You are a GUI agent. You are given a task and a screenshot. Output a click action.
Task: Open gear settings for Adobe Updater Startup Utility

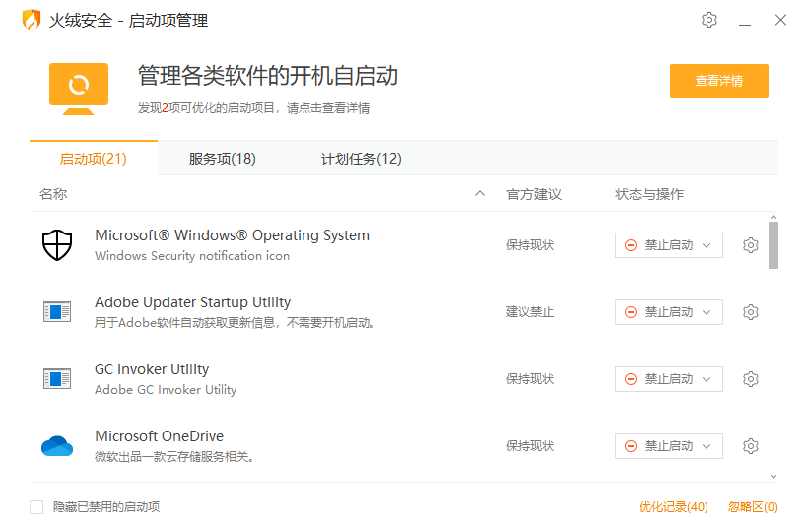point(750,312)
